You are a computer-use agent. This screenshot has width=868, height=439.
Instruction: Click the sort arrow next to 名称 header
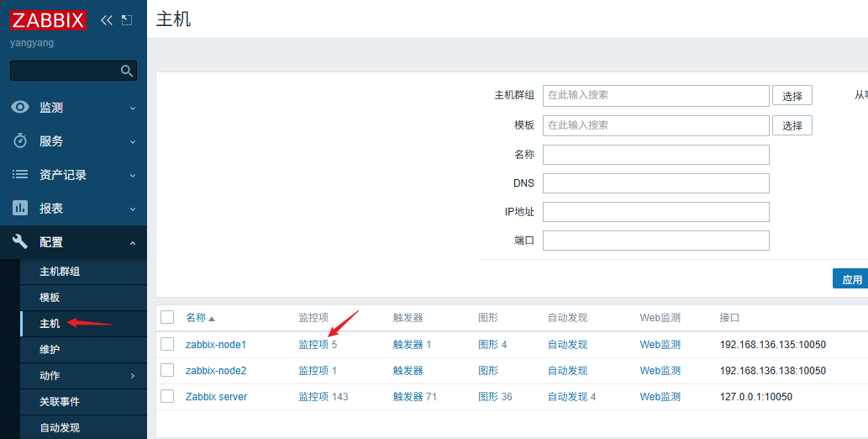click(212, 319)
